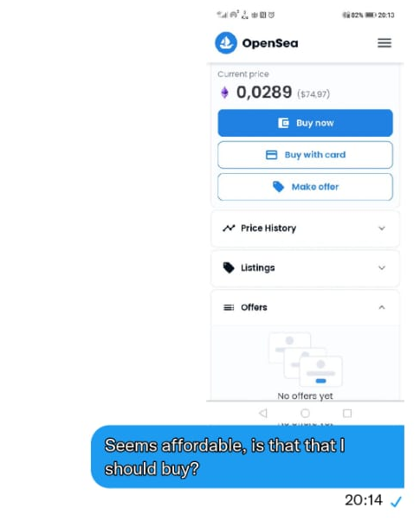420x521 pixels.
Task: Tap the Android recent apps square
Action: pyautogui.click(x=347, y=413)
